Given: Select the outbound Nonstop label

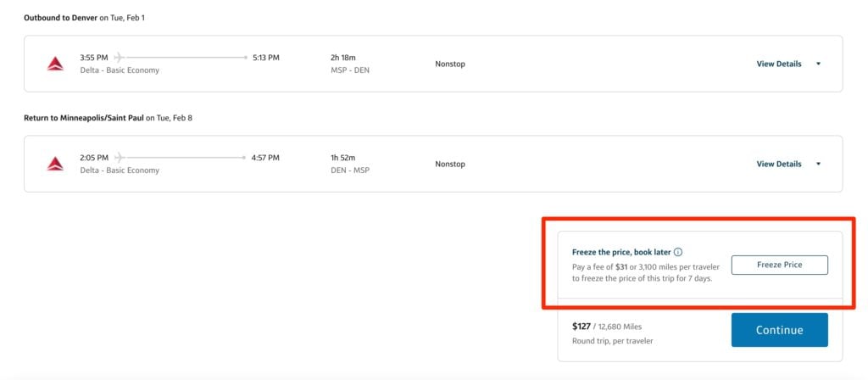Looking at the screenshot, I should (450, 64).
